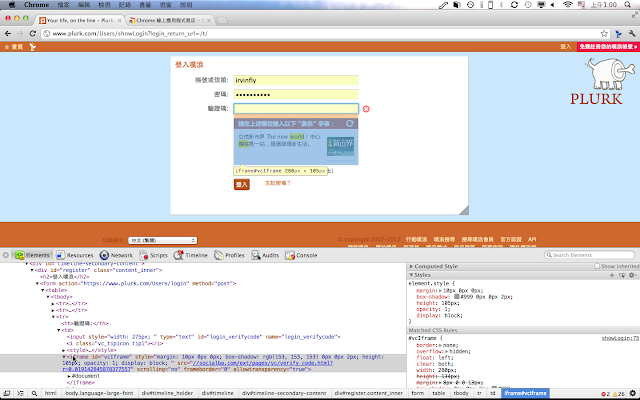
Task: Enable the Show inherited checkbox
Action: (598, 266)
